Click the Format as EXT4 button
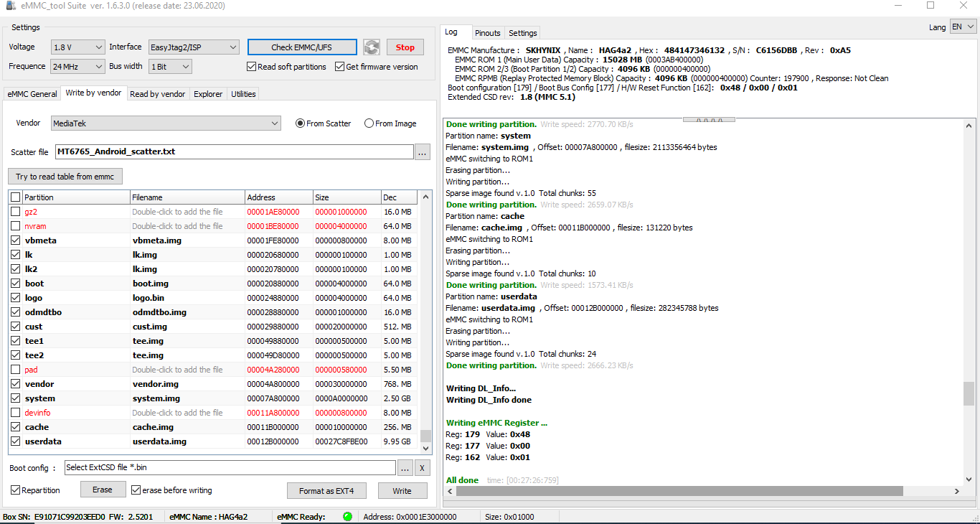Viewport: 980px width, 524px height. coord(326,491)
